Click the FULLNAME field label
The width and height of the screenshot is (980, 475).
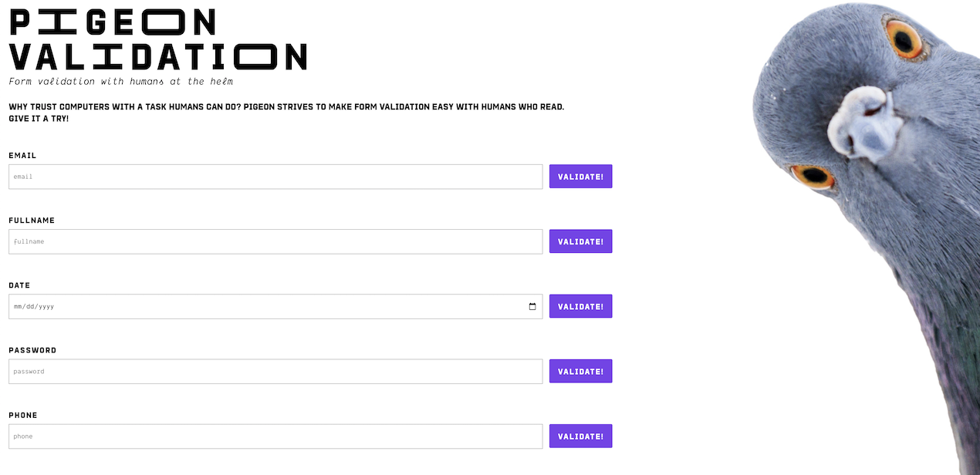(x=31, y=220)
